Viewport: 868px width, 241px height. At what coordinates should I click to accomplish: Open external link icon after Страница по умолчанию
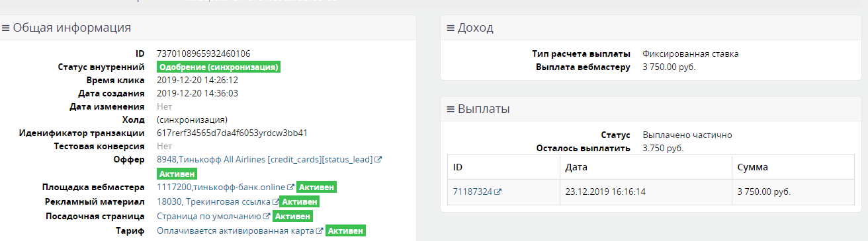pos(267,217)
